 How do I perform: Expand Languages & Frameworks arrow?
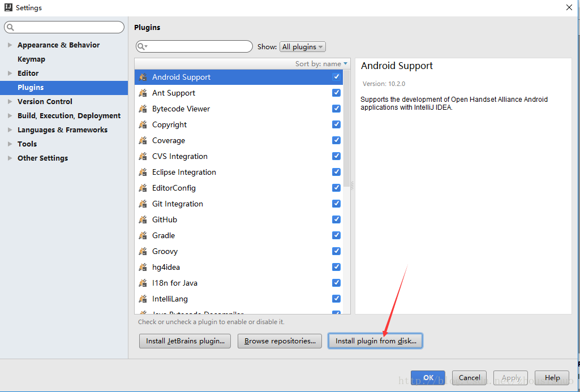click(10, 130)
